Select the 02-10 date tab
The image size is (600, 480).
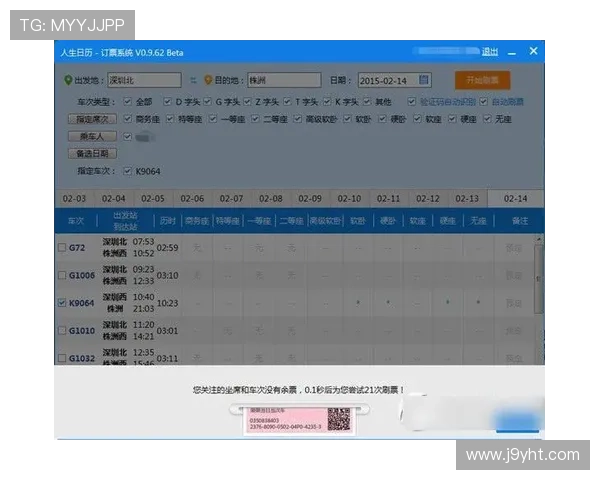[349, 199]
